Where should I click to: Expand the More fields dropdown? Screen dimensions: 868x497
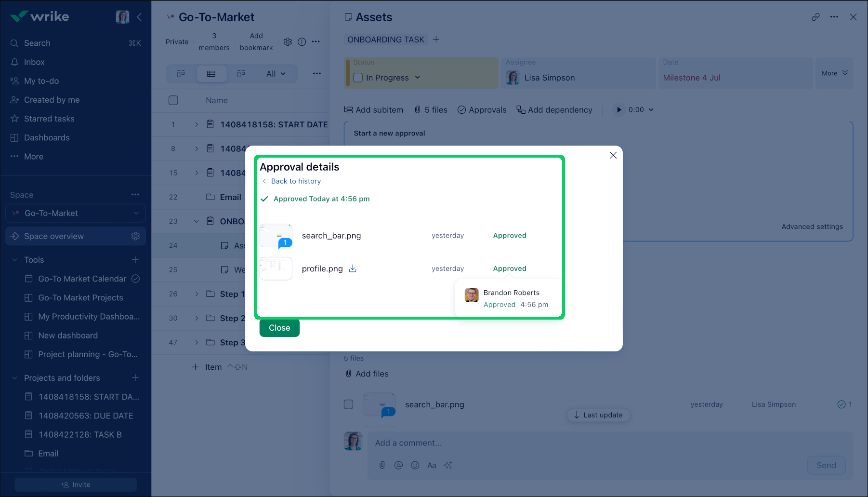pyautogui.click(x=834, y=73)
